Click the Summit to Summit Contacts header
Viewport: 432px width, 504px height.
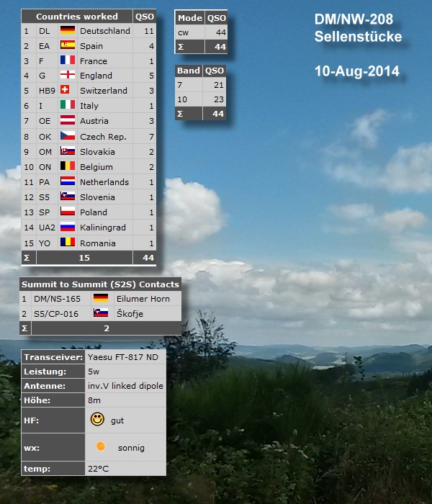(x=100, y=284)
